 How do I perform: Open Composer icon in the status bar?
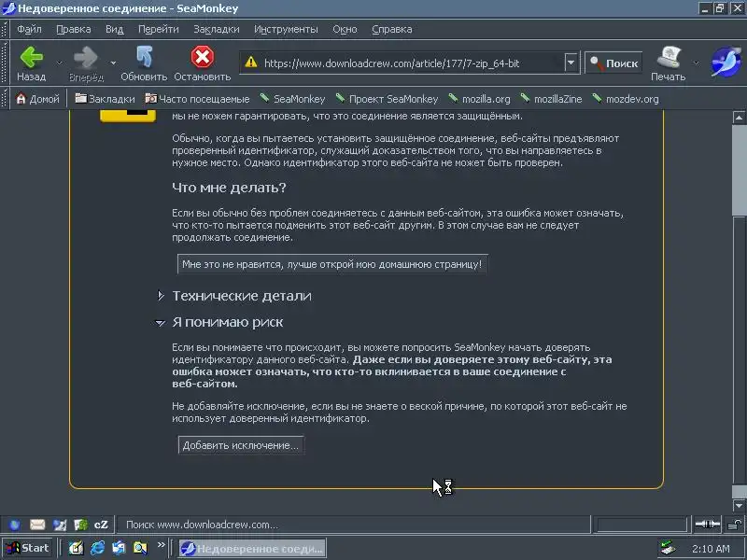coord(60,525)
